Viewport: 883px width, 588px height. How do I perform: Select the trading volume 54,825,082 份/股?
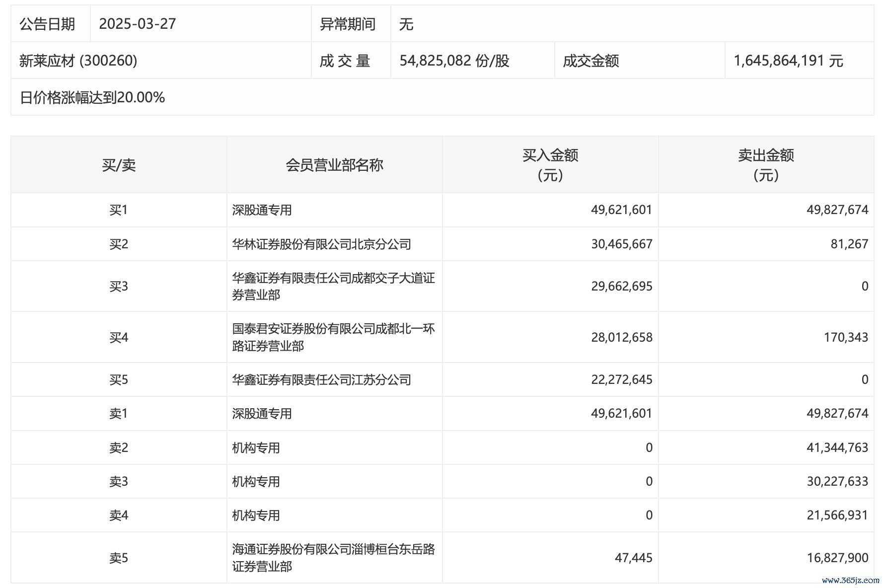[x=454, y=61]
